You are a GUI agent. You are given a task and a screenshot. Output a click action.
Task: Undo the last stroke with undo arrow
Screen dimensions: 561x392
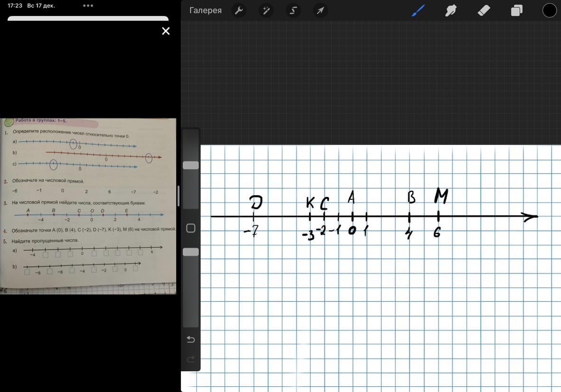pos(191,339)
